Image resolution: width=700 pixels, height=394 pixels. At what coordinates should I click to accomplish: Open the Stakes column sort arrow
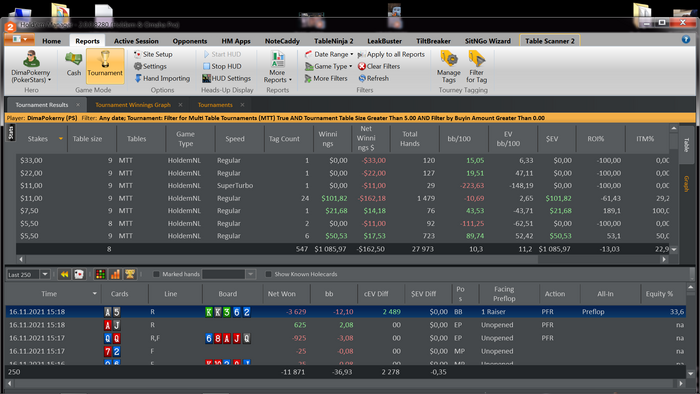point(61,139)
